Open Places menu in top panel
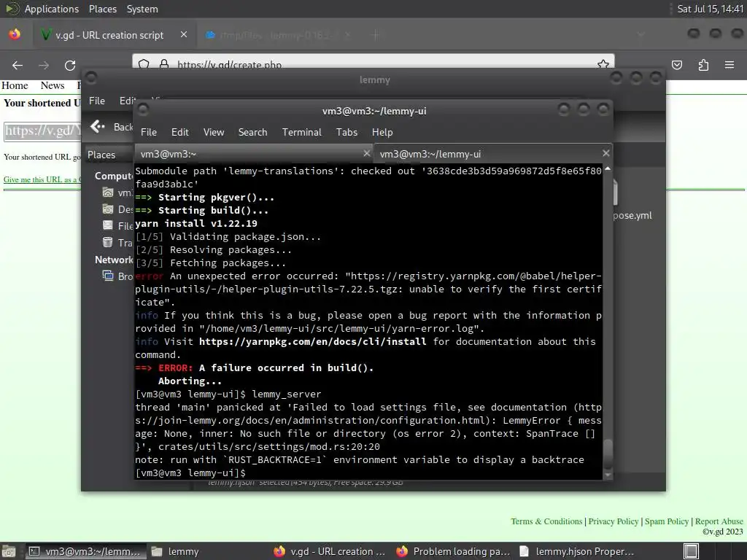Viewport: 747px width, 560px height. 102,9
